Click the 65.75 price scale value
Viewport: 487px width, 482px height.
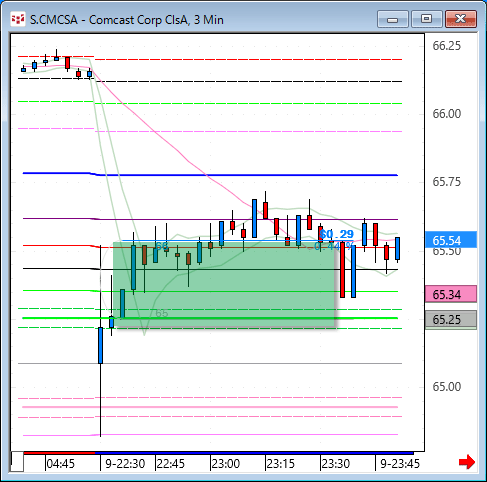click(446, 182)
